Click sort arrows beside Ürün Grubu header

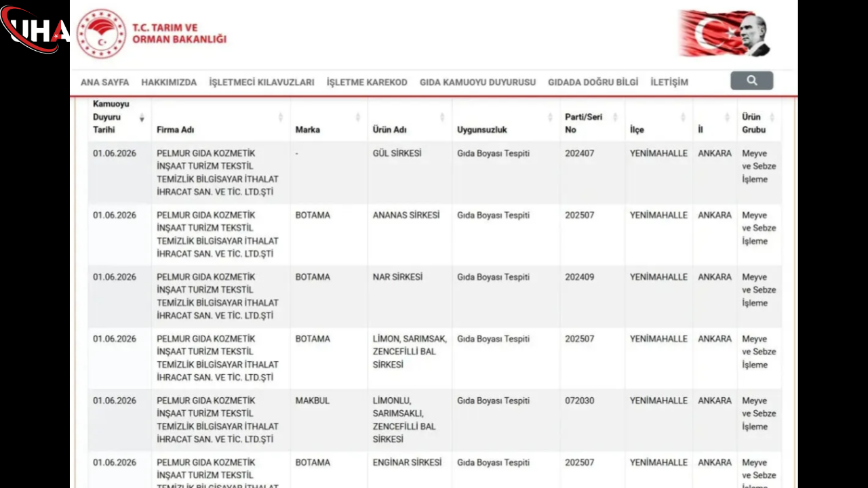[772, 117]
